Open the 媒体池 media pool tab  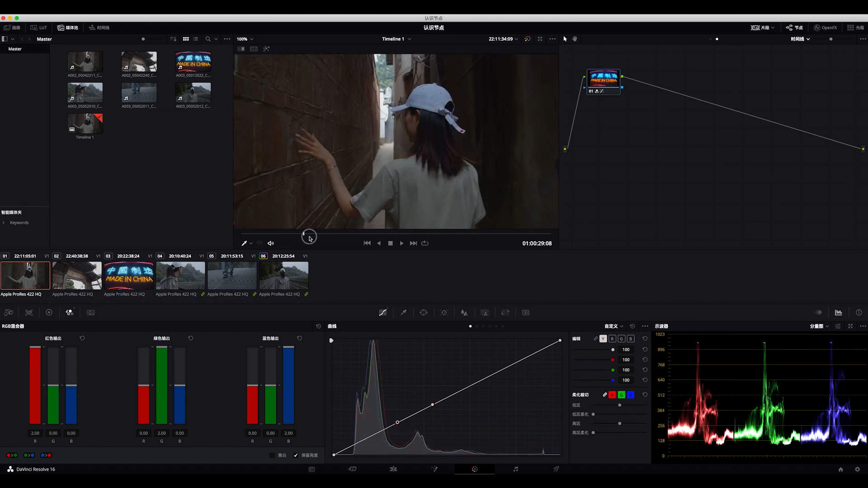tap(68, 28)
